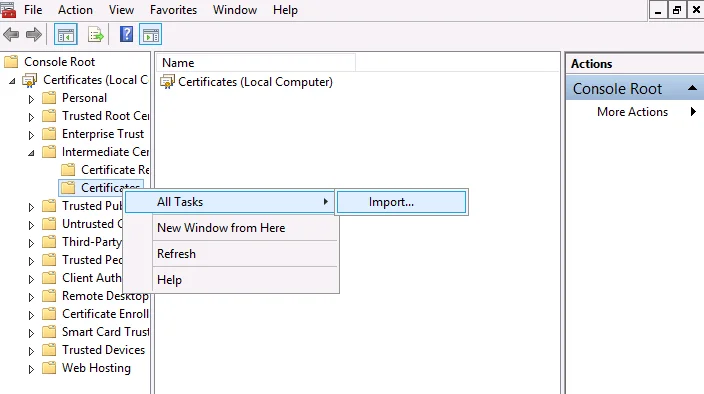Screen dimensions: 704x394
Task: Expand the Trusted People node arrow
Action: coord(31,261)
